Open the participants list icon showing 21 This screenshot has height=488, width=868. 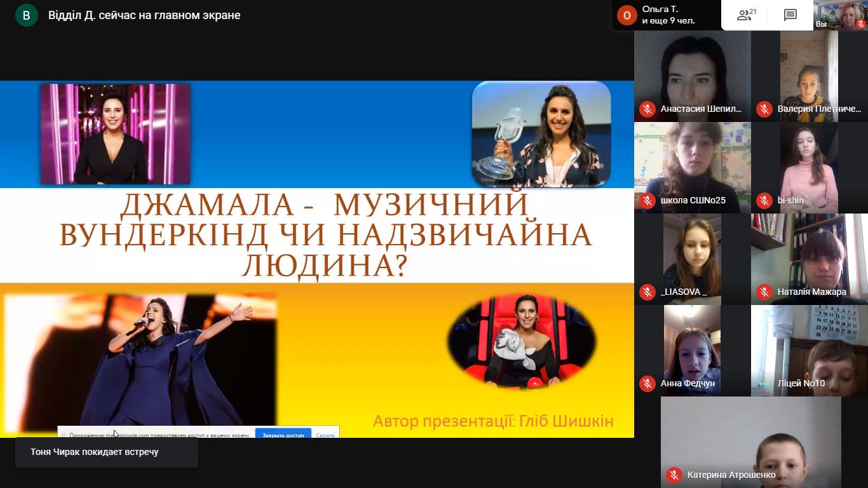tap(746, 15)
